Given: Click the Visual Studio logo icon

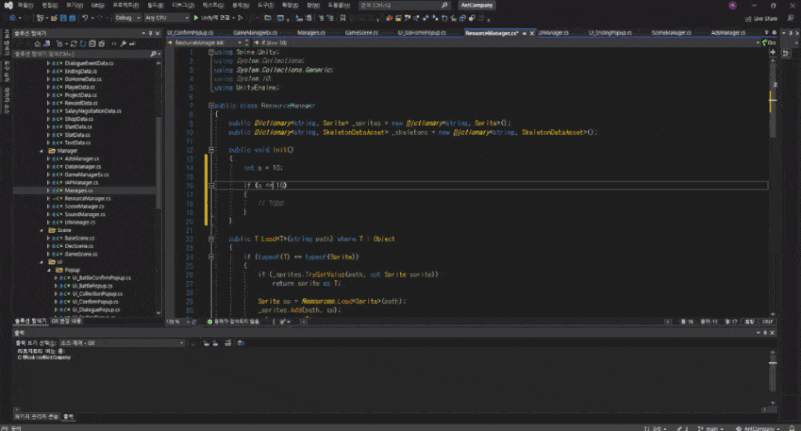Looking at the screenshot, I should tap(7, 5).
